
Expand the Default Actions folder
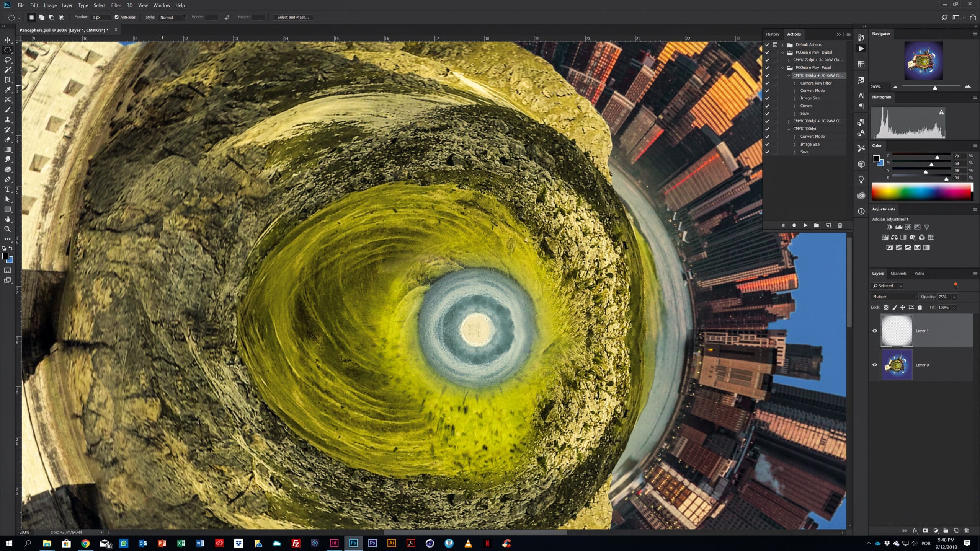[x=782, y=45]
